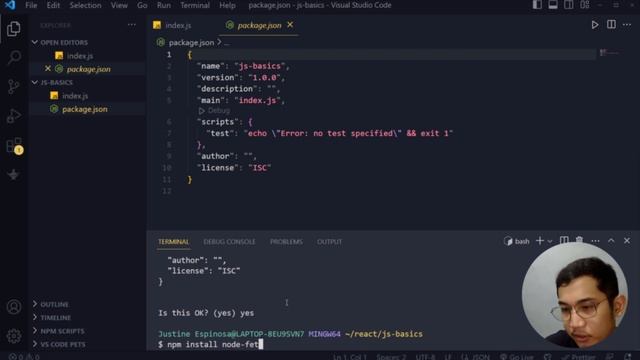The height and width of the screenshot is (360, 640).
Task: Click the New Terminal plus icon
Action: pos(540,241)
